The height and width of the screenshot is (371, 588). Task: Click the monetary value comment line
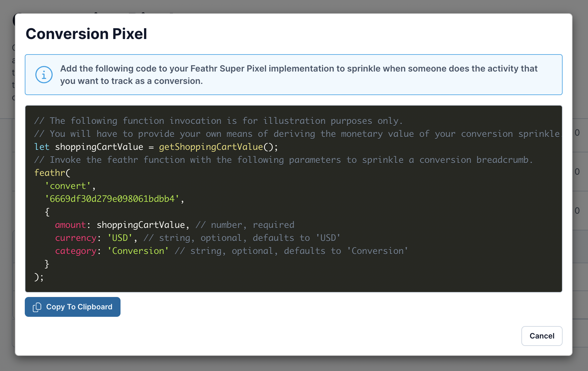coord(298,134)
